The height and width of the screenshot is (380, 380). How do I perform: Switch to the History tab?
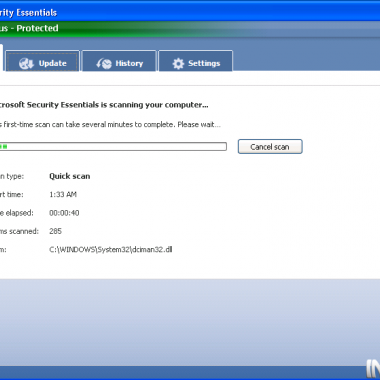tap(119, 61)
